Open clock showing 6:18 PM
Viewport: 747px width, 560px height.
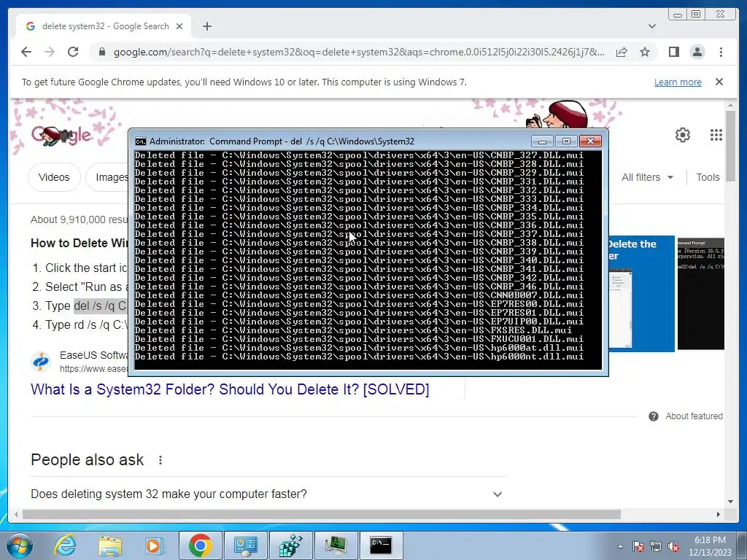[710, 546]
